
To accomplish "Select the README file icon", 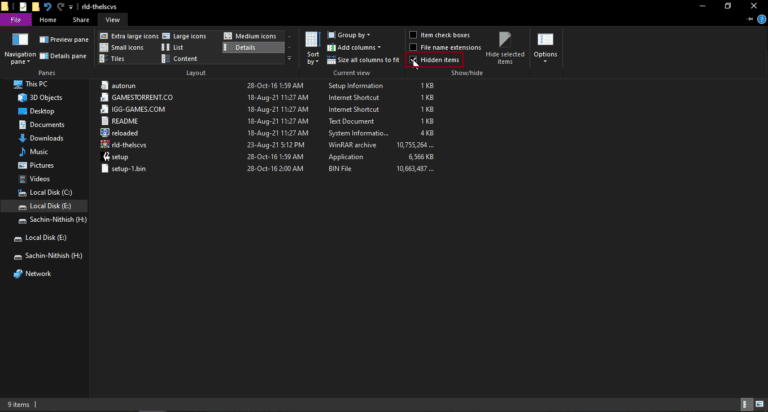I will pos(104,121).
